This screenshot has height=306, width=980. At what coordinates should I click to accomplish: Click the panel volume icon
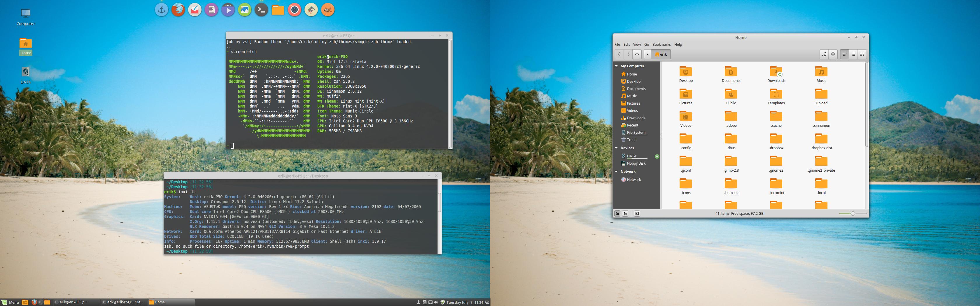tap(436, 303)
